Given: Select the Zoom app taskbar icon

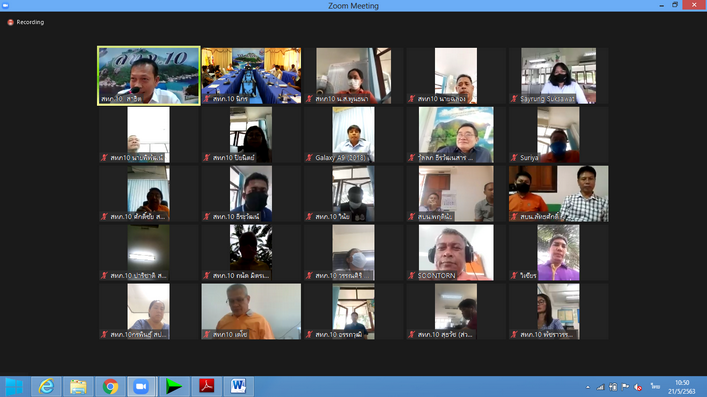Looking at the screenshot, I should [x=142, y=387].
